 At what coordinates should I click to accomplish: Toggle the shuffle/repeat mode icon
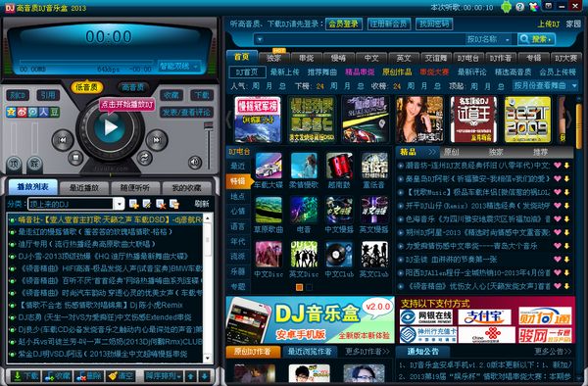[x=144, y=158]
